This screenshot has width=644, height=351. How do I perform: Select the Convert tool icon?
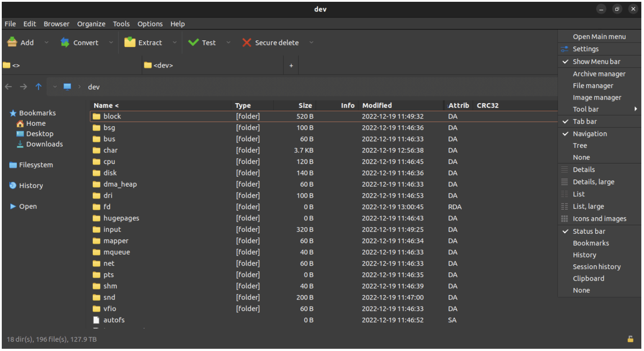point(65,42)
